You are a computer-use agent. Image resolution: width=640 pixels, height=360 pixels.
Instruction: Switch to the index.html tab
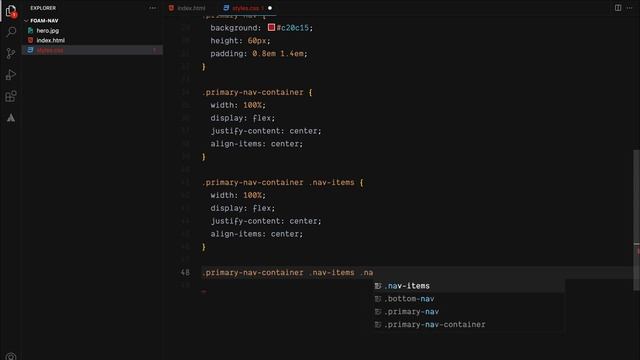click(x=188, y=8)
